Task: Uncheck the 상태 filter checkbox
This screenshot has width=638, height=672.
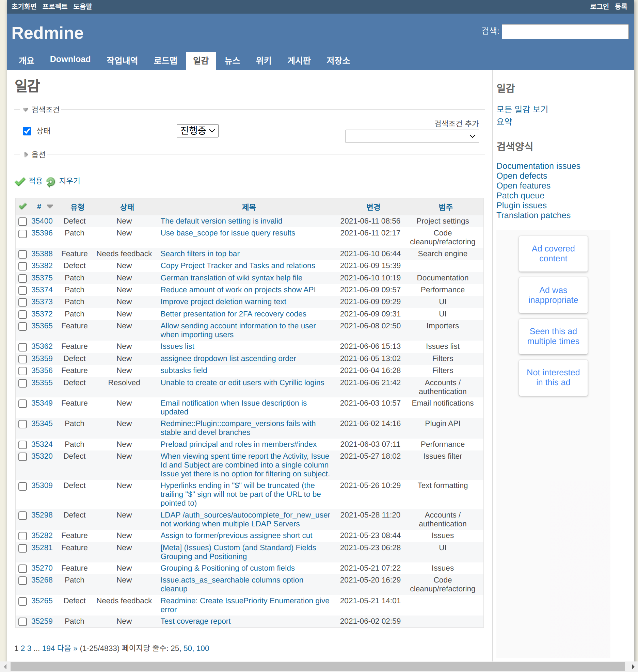Action: (x=27, y=131)
